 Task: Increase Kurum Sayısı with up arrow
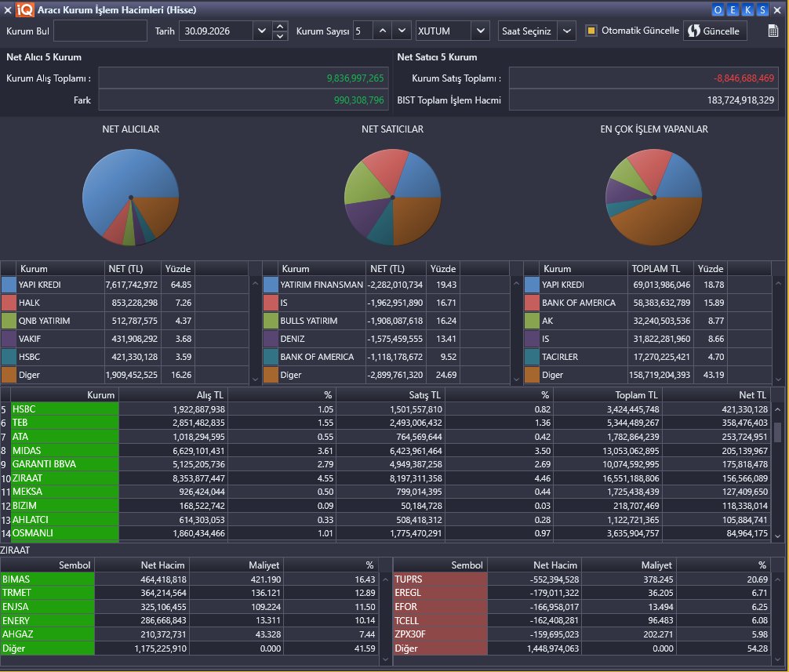pos(383,31)
